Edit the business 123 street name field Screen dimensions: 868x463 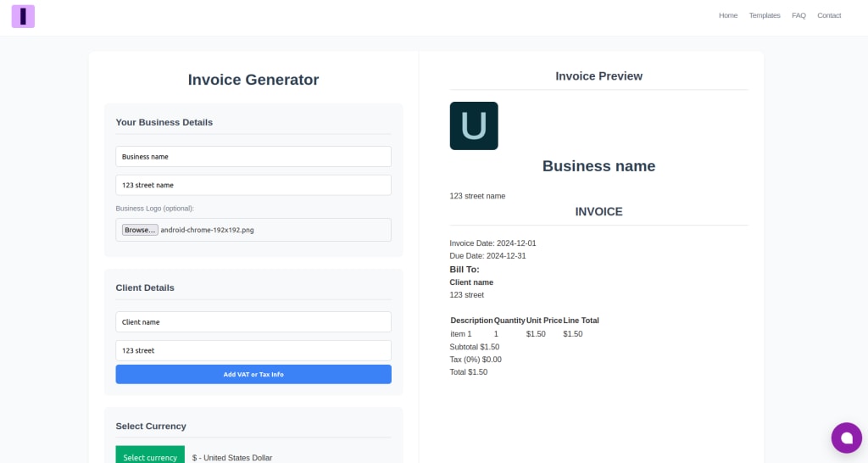coord(253,185)
